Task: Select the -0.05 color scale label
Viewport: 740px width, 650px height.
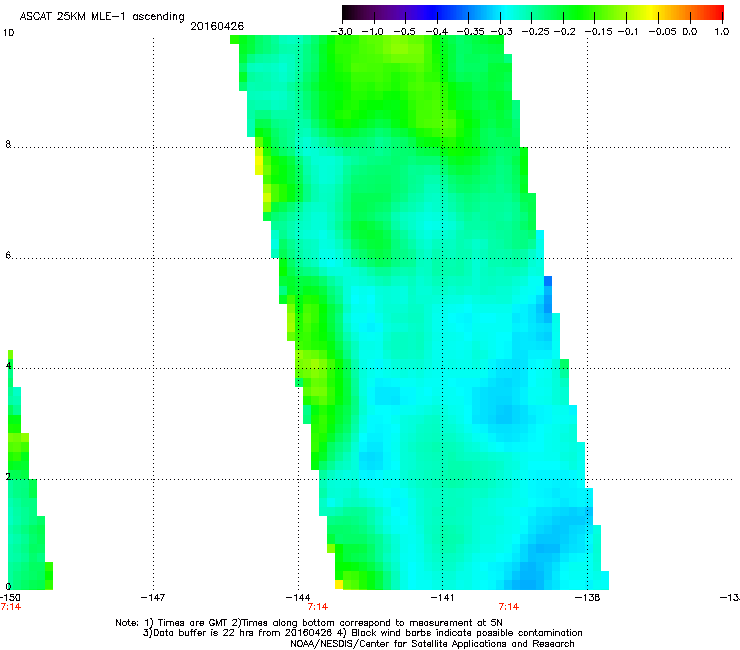Action: click(663, 32)
